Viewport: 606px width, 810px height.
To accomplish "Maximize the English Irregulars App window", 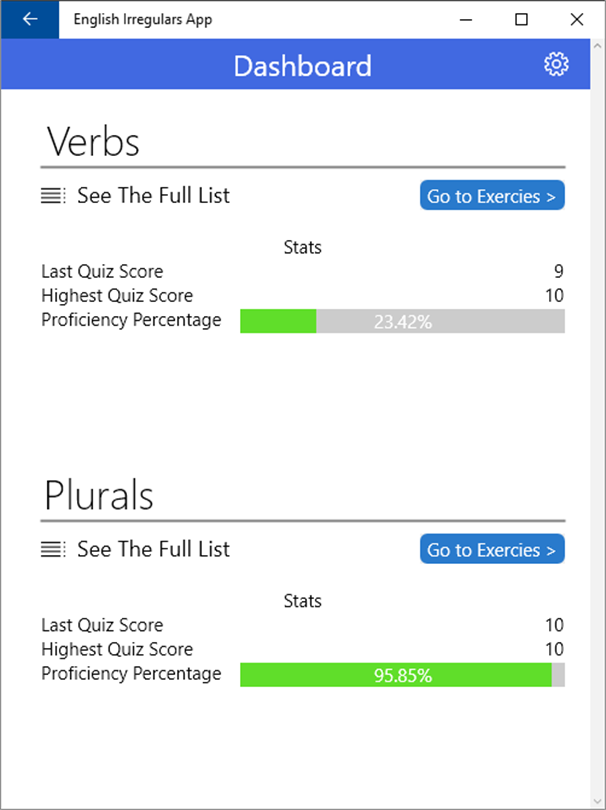I will point(521,19).
